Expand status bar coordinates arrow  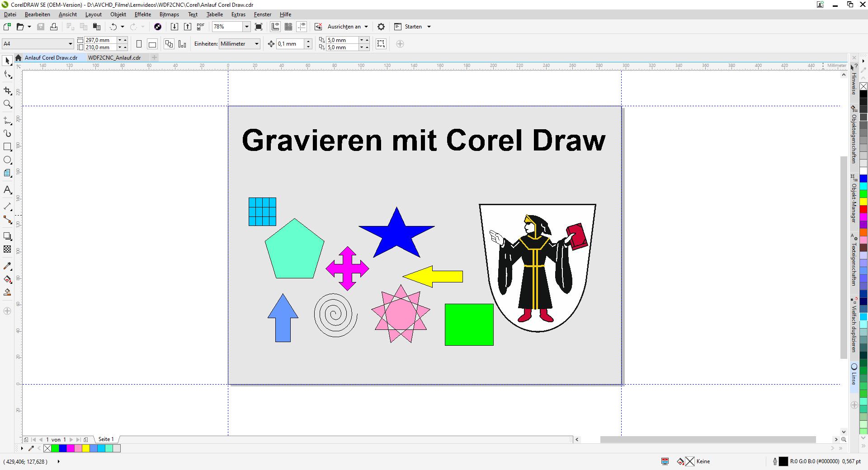58,461
